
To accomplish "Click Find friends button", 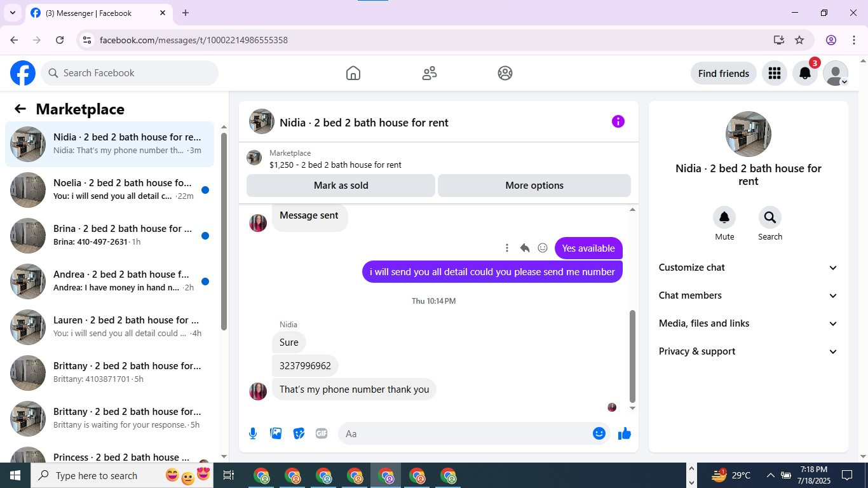I will tap(724, 74).
